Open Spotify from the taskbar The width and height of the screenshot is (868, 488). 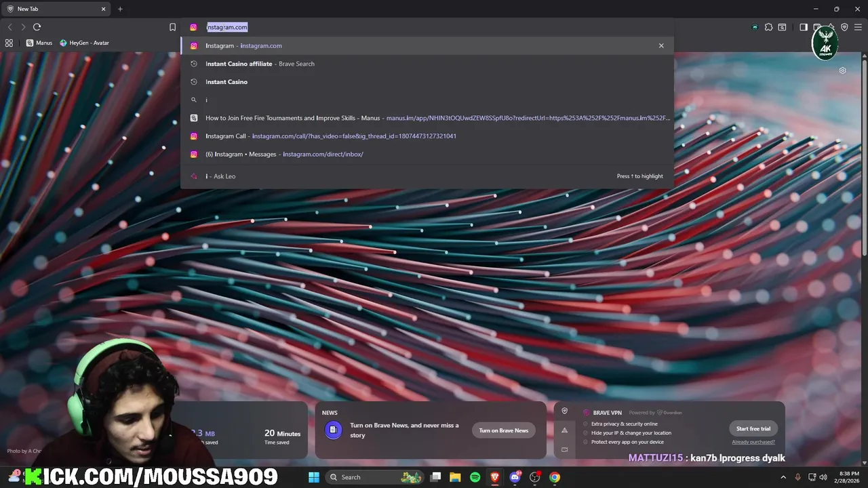[x=475, y=477]
